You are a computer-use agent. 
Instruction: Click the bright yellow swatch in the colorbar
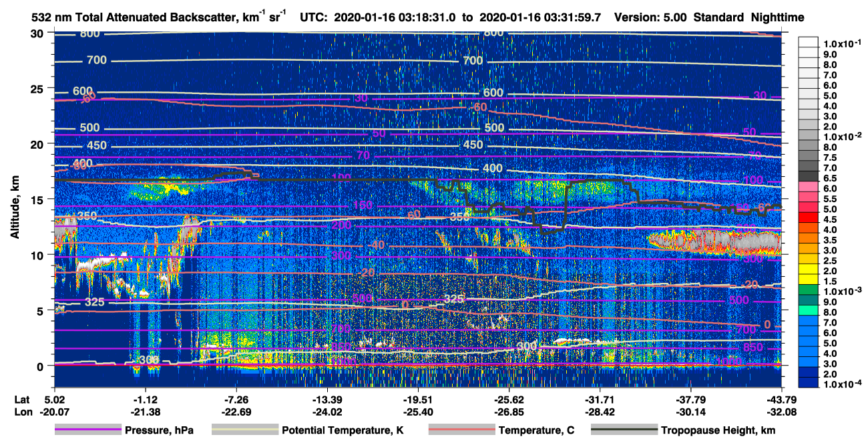point(809,270)
